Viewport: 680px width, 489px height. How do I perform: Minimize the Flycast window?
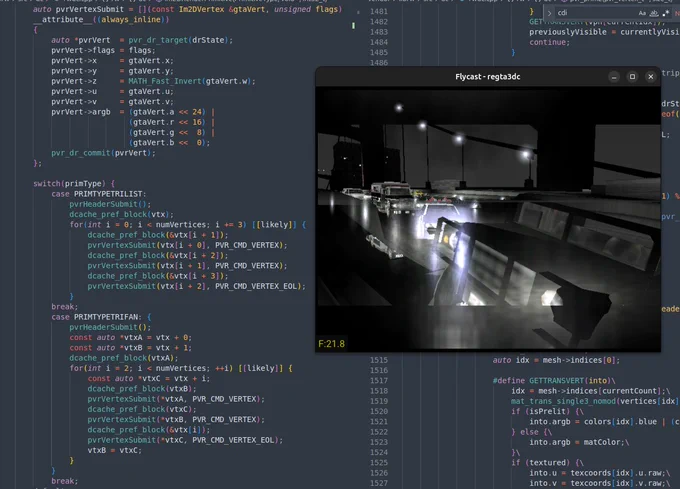pos(614,77)
